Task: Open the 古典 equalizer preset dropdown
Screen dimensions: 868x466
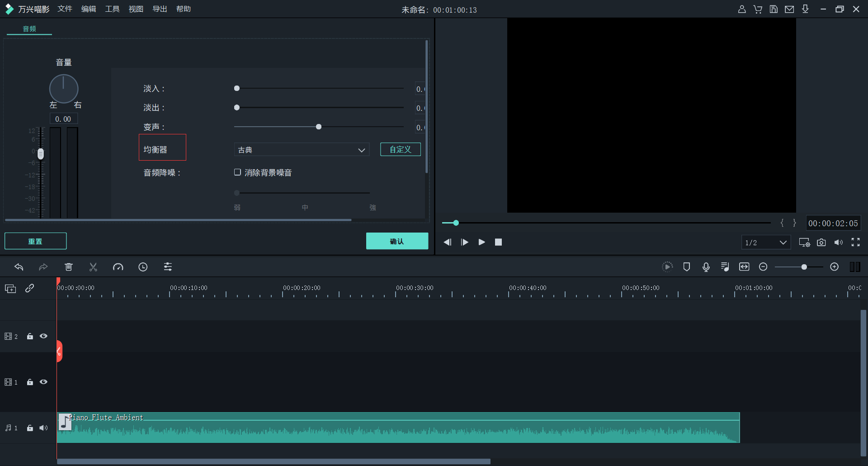Action: point(302,150)
